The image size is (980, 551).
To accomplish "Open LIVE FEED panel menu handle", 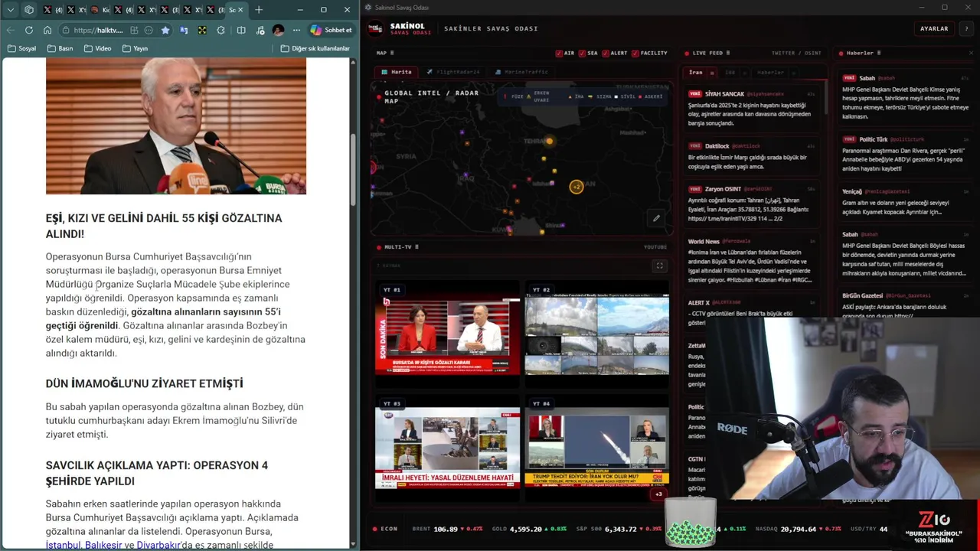I will 727,53.
